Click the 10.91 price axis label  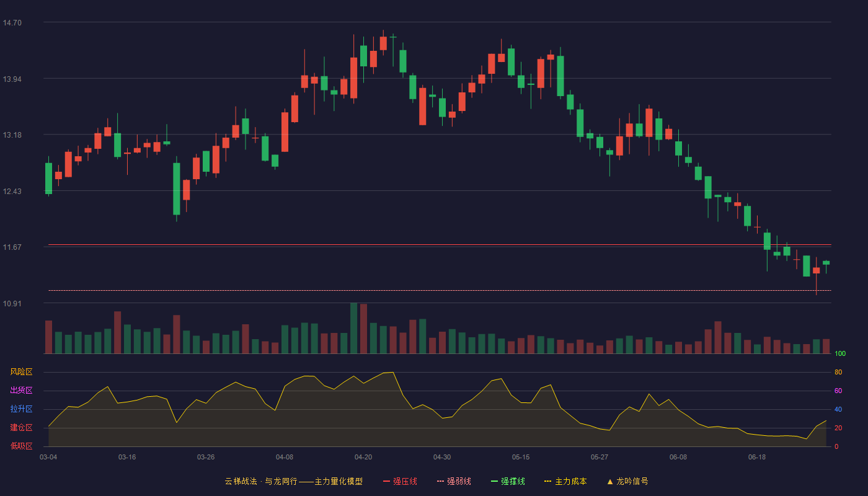click(12, 304)
